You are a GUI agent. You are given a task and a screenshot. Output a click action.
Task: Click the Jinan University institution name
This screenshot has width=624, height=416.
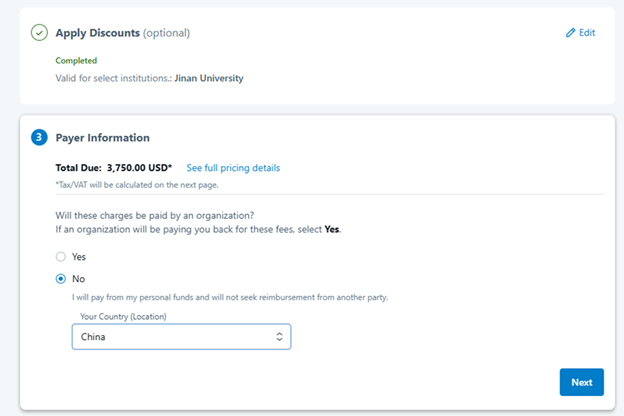point(209,78)
